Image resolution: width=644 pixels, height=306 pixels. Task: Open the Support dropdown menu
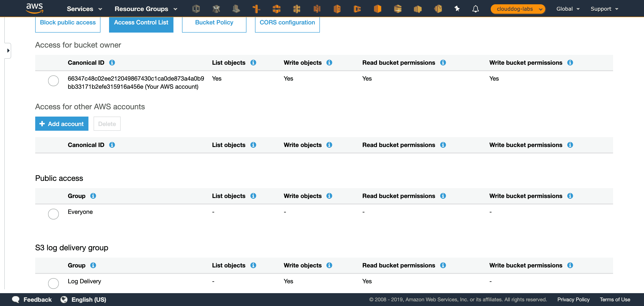click(604, 9)
